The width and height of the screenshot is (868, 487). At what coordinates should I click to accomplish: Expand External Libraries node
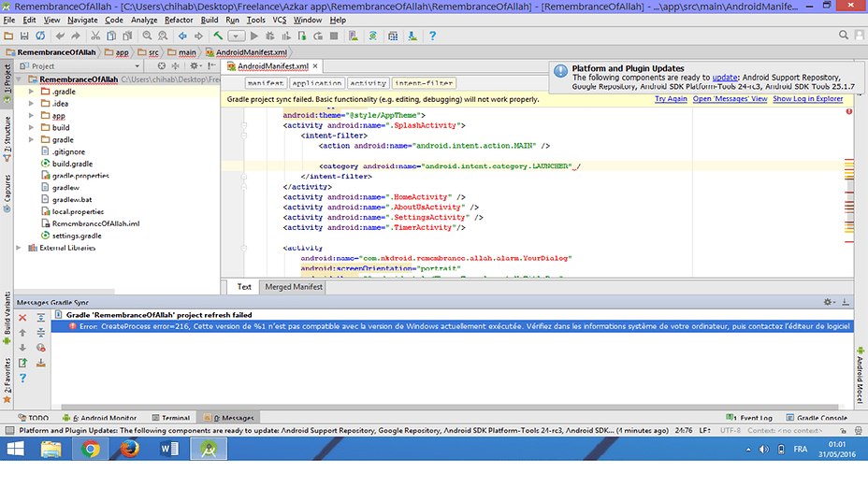click(19, 248)
